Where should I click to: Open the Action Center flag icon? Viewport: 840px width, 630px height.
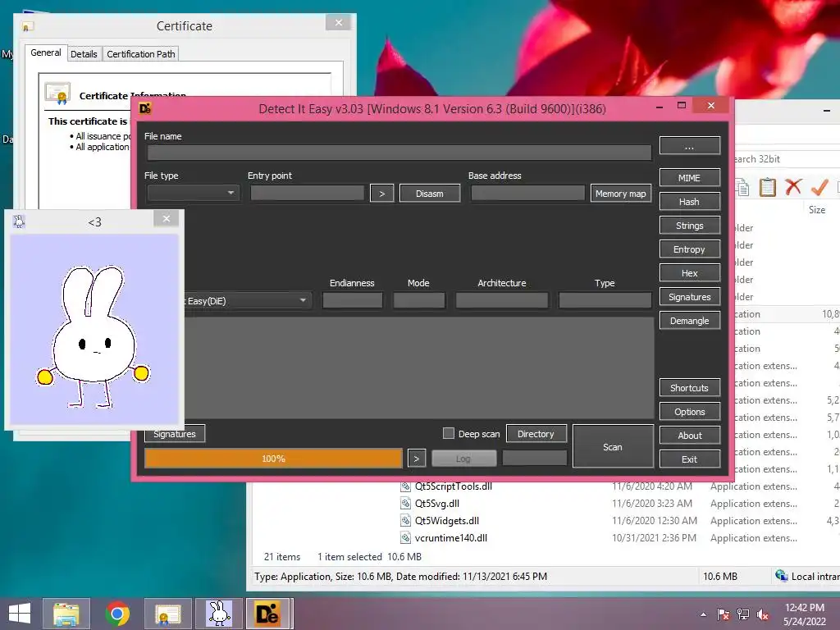point(724,614)
